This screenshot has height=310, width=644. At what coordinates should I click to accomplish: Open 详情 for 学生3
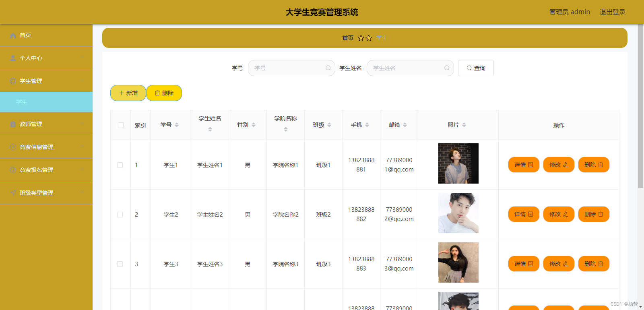[x=524, y=264]
